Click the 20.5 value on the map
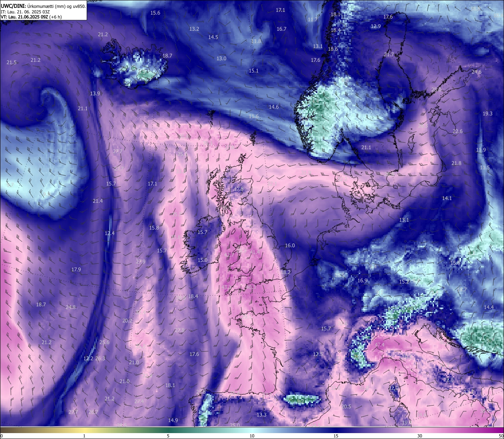504x439 pixels. [346, 407]
